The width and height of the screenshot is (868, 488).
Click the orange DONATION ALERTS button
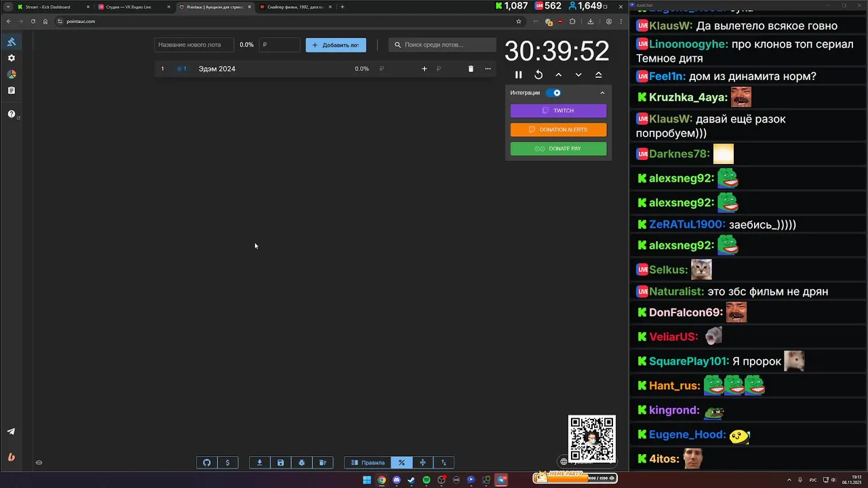[558, 129]
